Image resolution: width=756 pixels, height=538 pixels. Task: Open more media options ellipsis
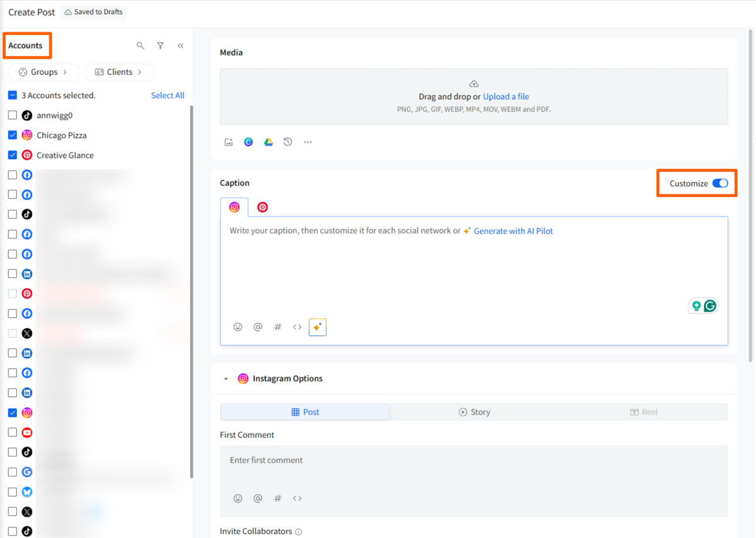pos(308,142)
